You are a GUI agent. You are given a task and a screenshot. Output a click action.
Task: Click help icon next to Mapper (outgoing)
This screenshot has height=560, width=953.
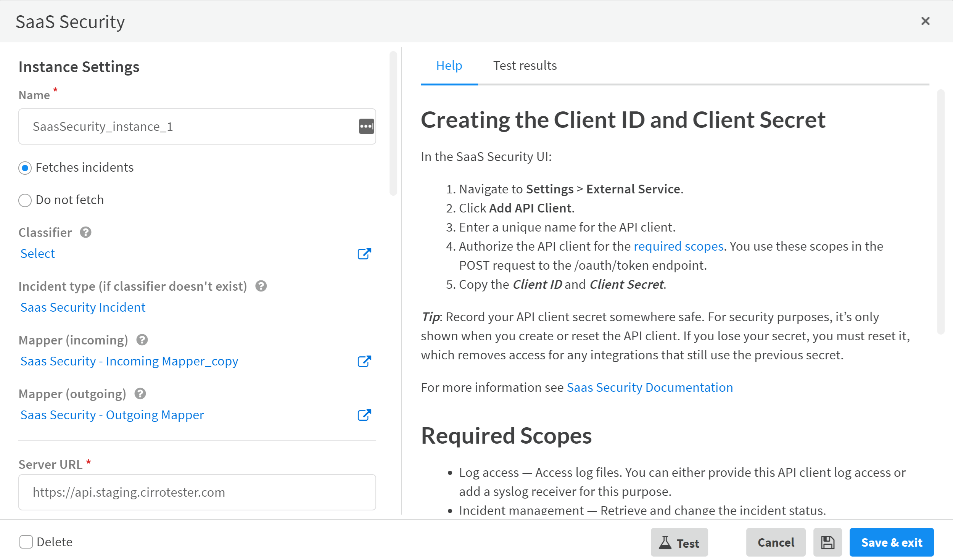[x=140, y=394]
